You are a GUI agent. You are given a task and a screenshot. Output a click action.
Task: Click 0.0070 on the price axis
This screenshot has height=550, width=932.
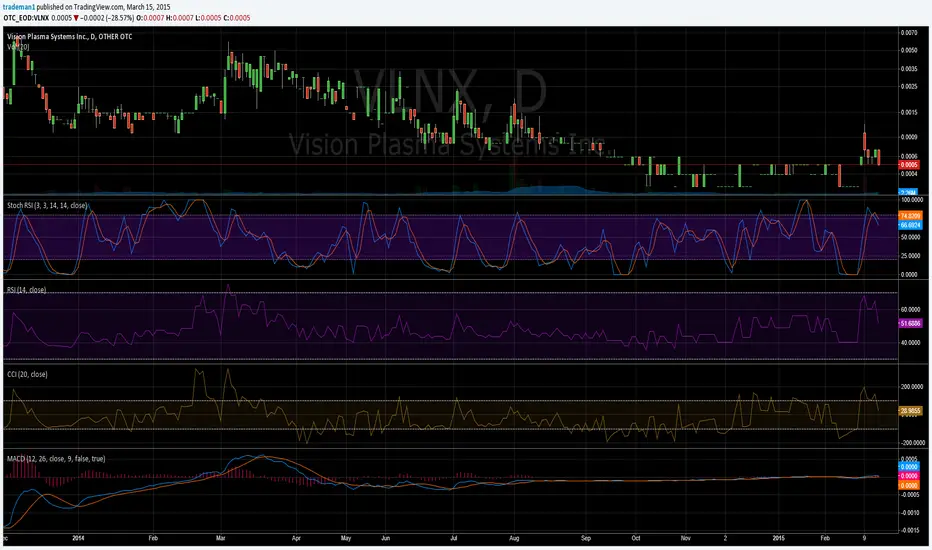click(909, 33)
